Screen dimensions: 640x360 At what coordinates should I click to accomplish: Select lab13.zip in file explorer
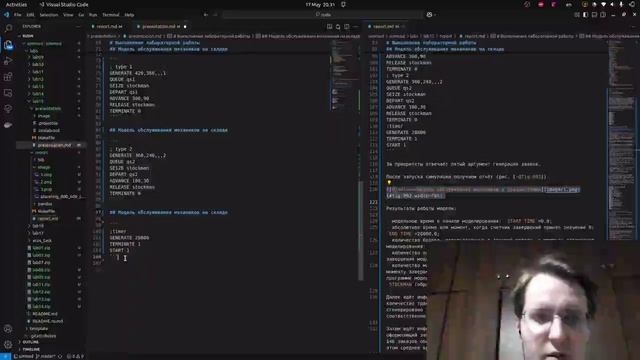coord(42,299)
